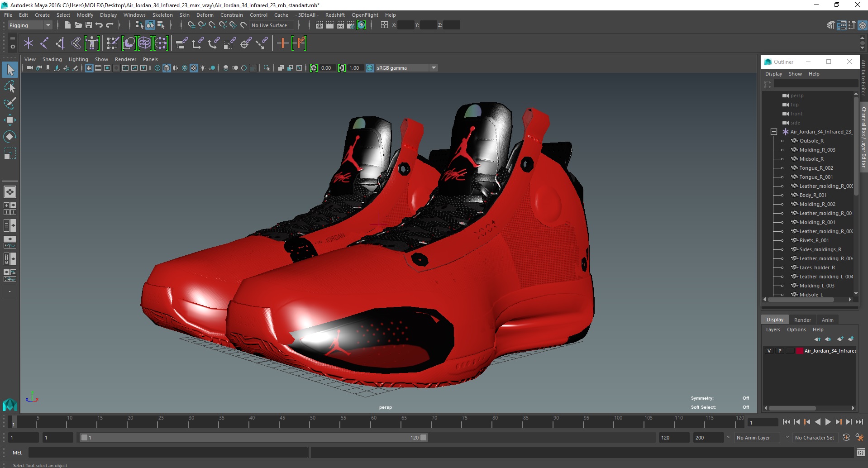Click the playback end time field 120
This screenshot has height=468, width=868.
click(x=673, y=438)
